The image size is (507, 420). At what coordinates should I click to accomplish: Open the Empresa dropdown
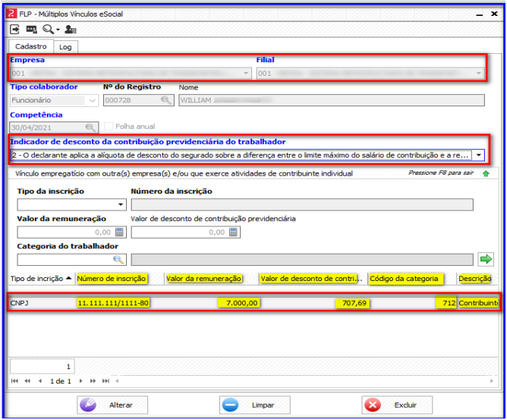(x=247, y=74)
